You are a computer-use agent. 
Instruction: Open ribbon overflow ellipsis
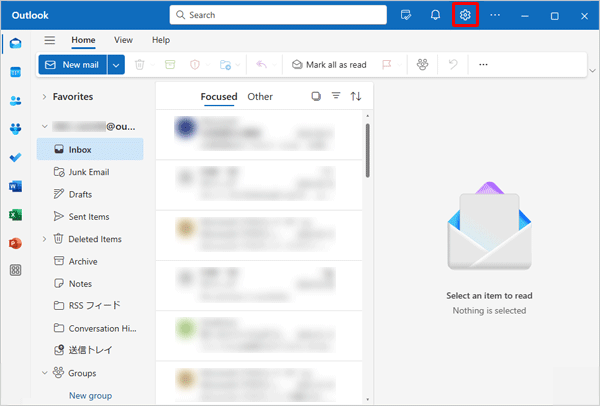pyautogui.click(x=483, y=64)
